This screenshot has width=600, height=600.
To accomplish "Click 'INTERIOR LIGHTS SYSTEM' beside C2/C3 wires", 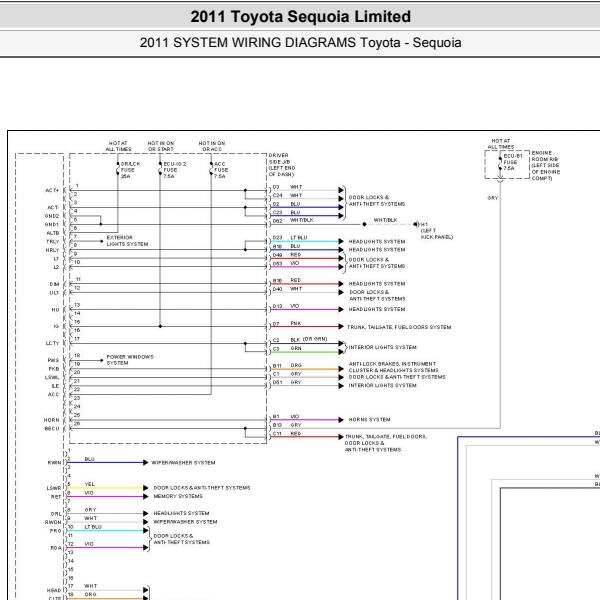I will point(382,347).
